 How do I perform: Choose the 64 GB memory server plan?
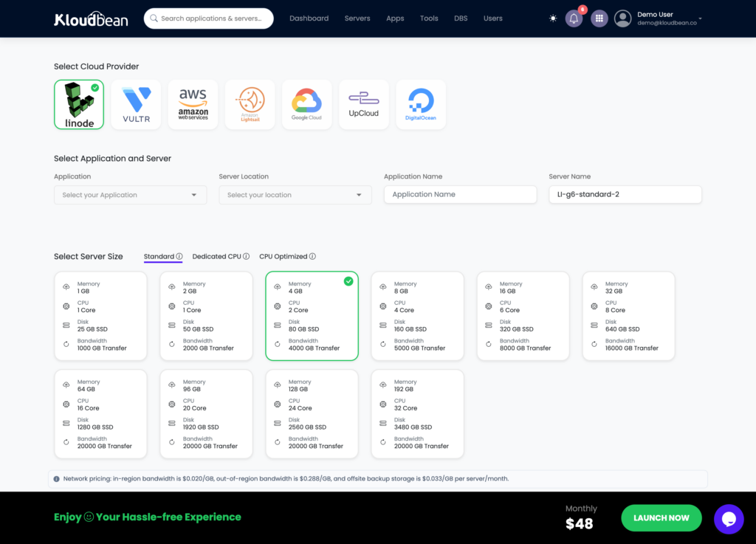[100, 414]
